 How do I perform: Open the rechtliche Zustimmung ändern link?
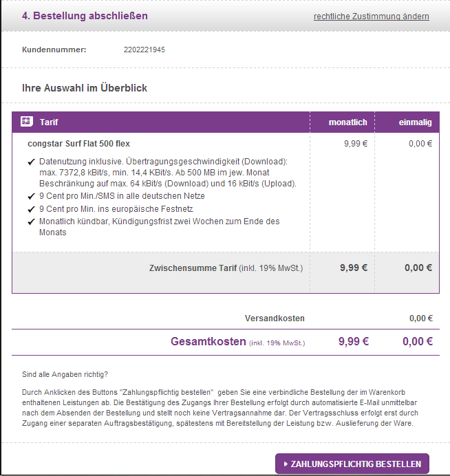pyautogui.click(x=371, y=17)
